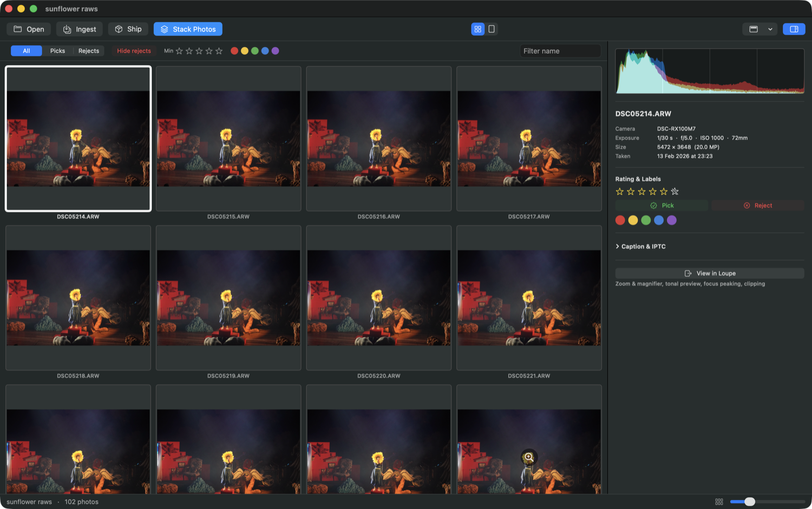Apply blue color label in side panel

(x=659, y=220)
